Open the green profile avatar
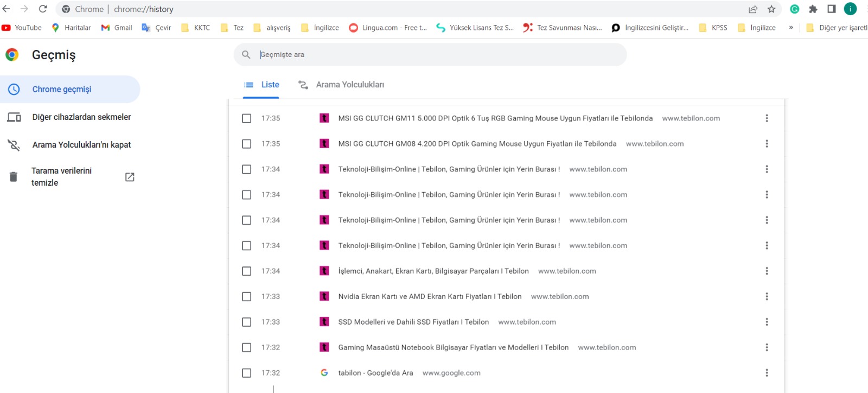 (851, 9)
